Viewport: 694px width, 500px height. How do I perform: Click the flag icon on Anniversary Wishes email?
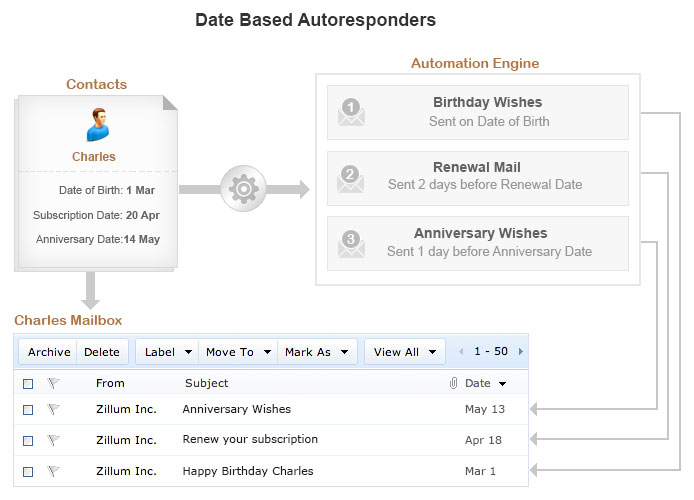[x=53, y=409]
